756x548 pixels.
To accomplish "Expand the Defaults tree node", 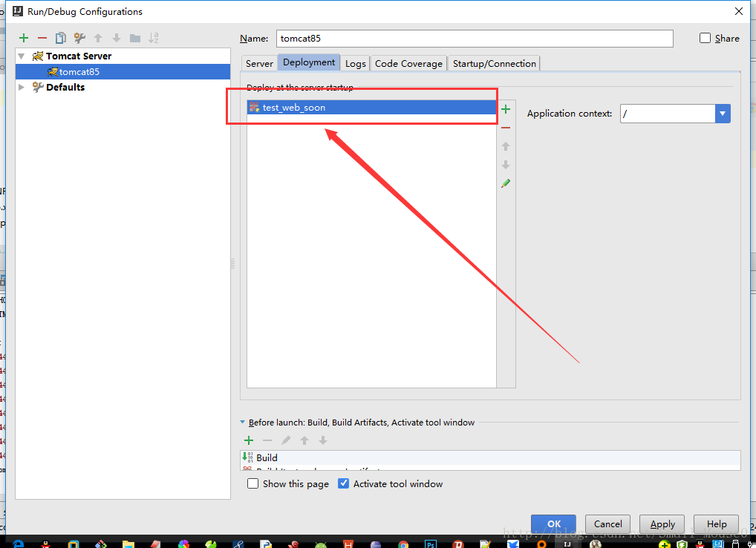I will (22, 87).
